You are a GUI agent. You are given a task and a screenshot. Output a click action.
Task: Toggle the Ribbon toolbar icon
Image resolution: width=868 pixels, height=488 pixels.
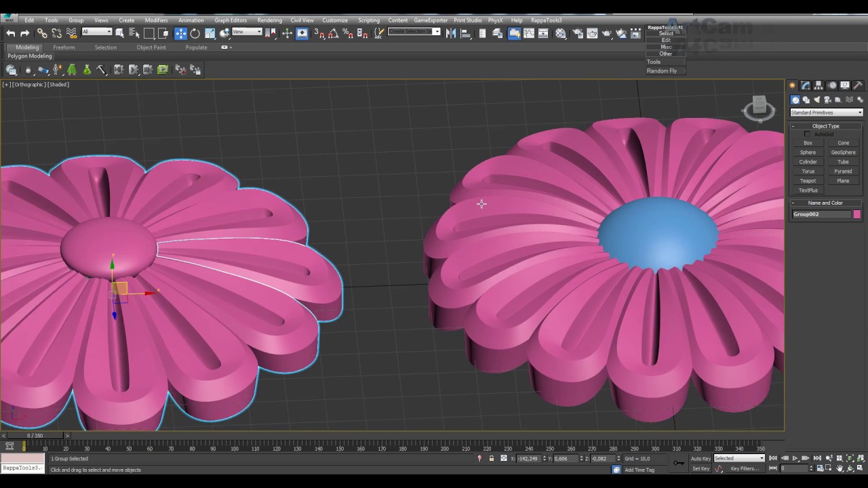tap(514, 33)
